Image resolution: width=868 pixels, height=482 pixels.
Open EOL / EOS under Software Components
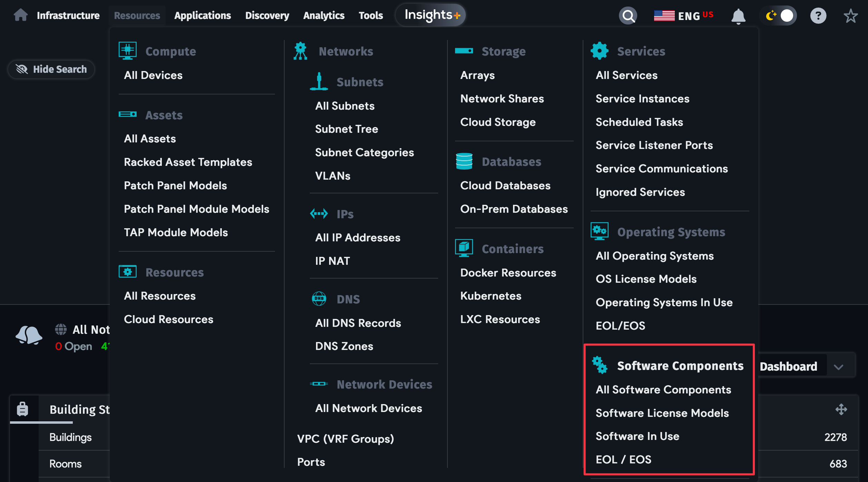(x=623, y=459)
